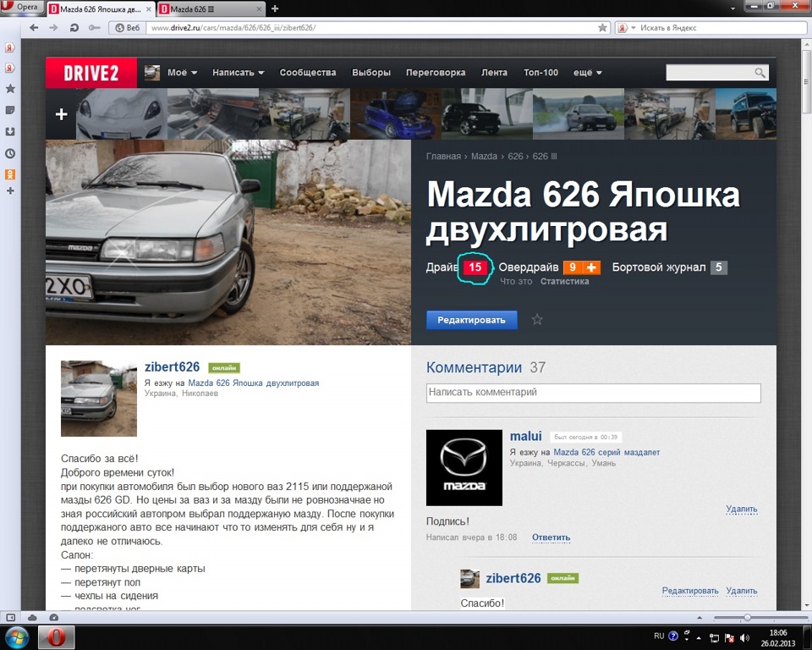The image size is (812, 650).
Task: Click the Написать комментарий field
Action: click(x=594, y=393)
